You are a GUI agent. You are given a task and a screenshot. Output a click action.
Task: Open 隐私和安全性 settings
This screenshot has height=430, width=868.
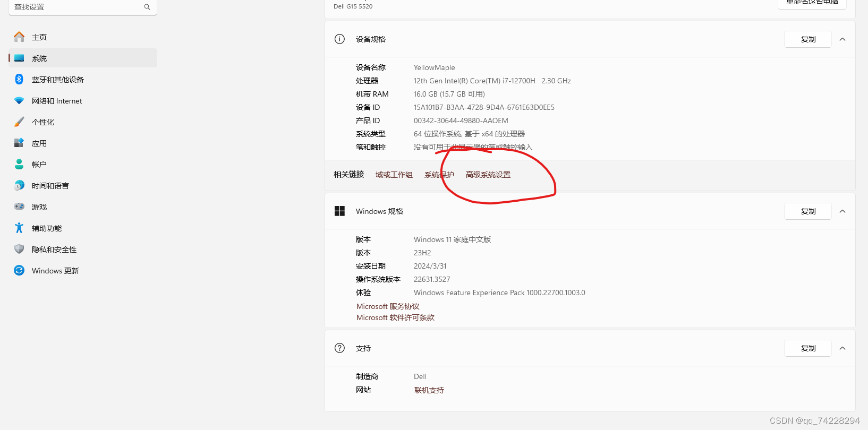pyautogui.click(x=83, y=249)
